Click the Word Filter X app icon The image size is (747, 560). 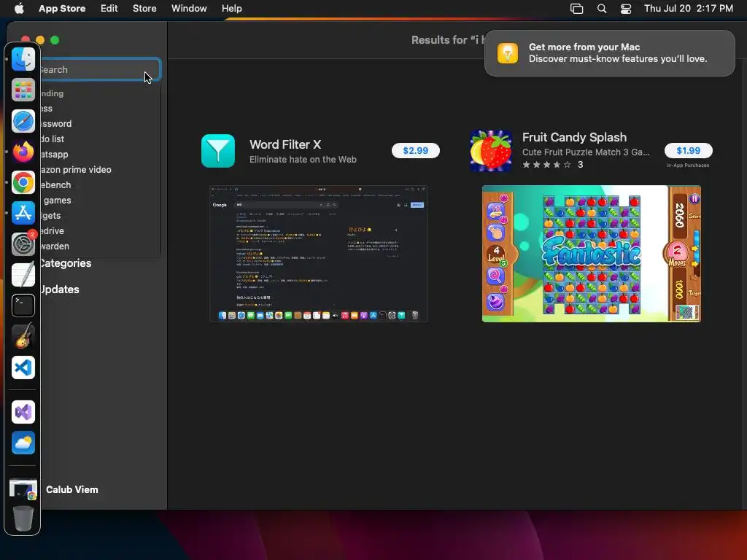[217, 151]
